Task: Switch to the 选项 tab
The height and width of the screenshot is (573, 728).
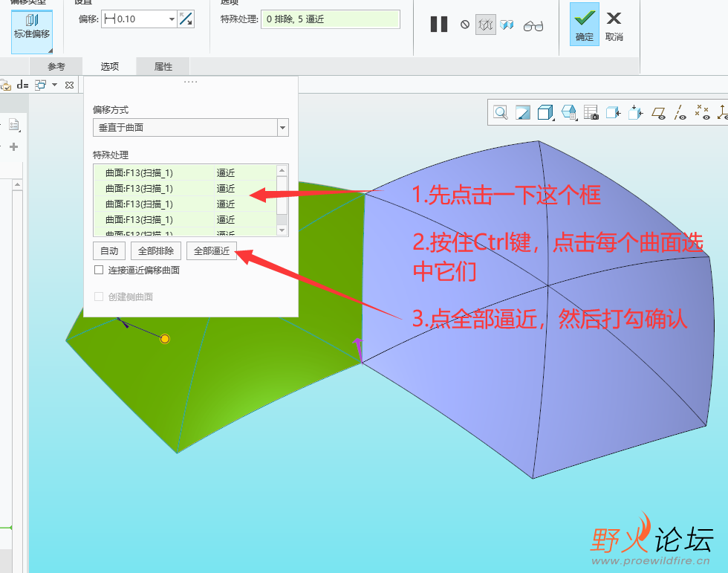Action: (110, 66)
